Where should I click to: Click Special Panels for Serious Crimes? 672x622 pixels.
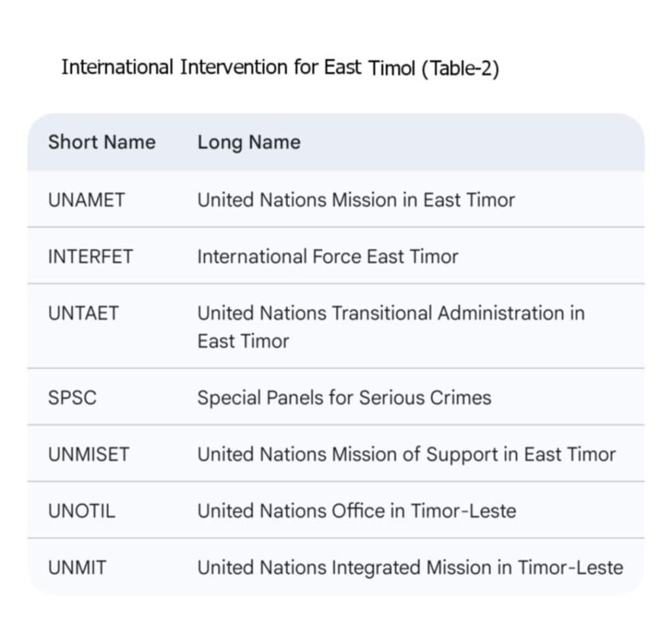point(344,398)
